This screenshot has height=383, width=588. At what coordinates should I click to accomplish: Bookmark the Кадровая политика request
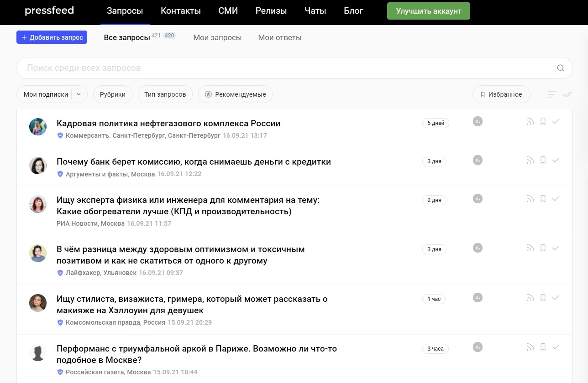point(543,121)
